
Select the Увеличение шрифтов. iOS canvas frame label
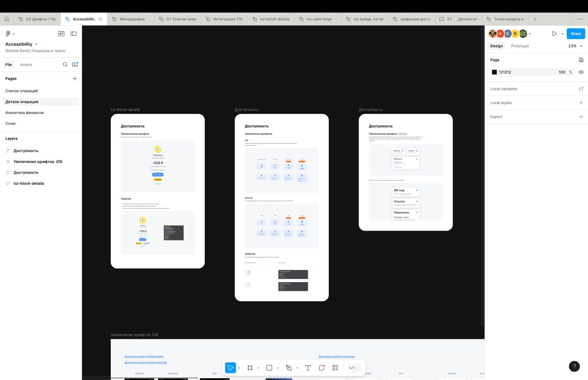coord(135,335)
